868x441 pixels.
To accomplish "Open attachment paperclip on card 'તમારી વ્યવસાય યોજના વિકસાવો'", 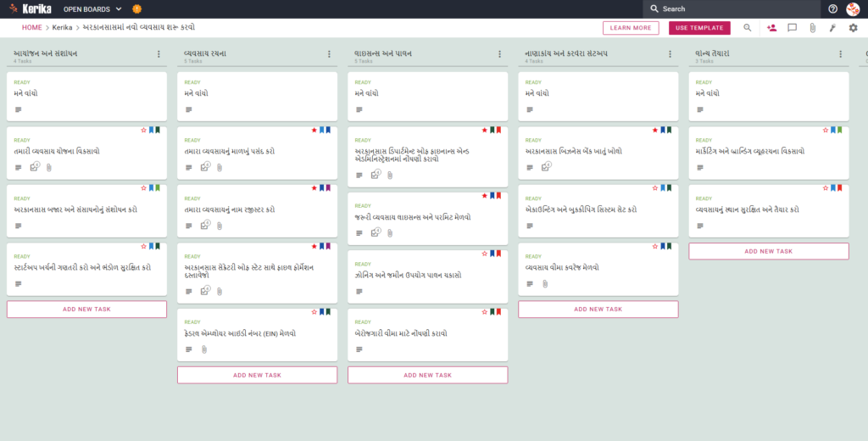I will pyautogui.click(x=48, y=167).
